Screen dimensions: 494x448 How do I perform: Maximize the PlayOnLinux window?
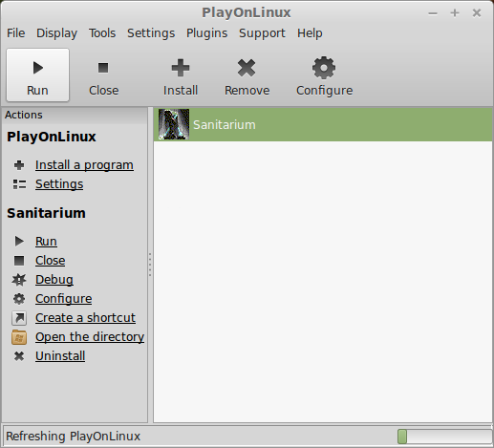click(455, 13)
